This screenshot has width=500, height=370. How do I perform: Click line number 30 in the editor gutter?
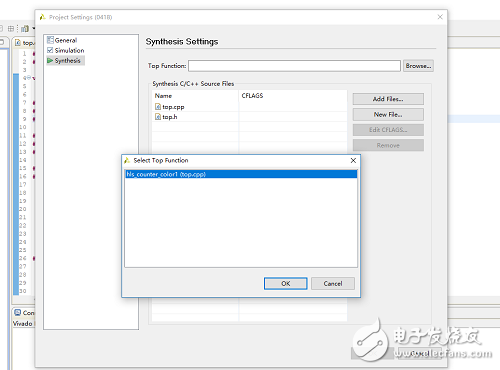23,291
